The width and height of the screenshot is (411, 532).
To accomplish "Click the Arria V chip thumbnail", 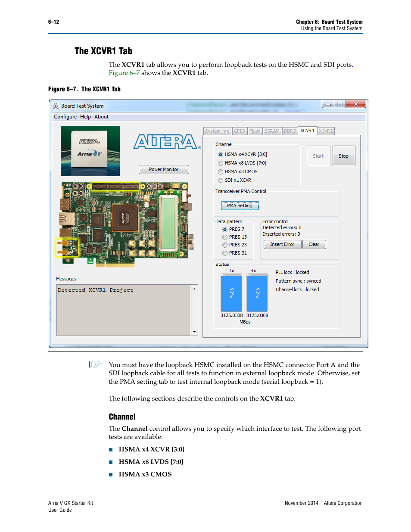I will coord(90,151).
